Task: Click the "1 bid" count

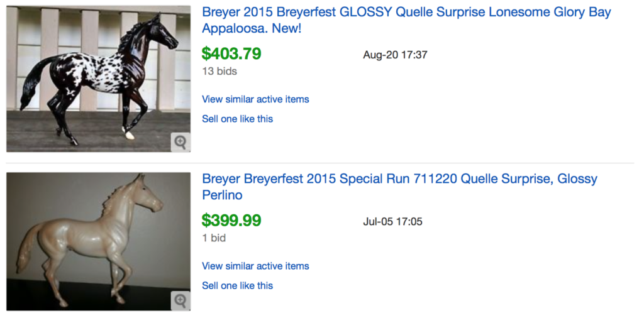Action: 214,238
